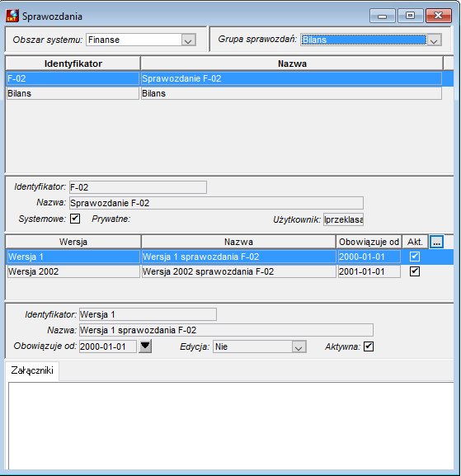
Task: Click the 2000-01-01 date cell in the versions table
Action: click(369, 257)
